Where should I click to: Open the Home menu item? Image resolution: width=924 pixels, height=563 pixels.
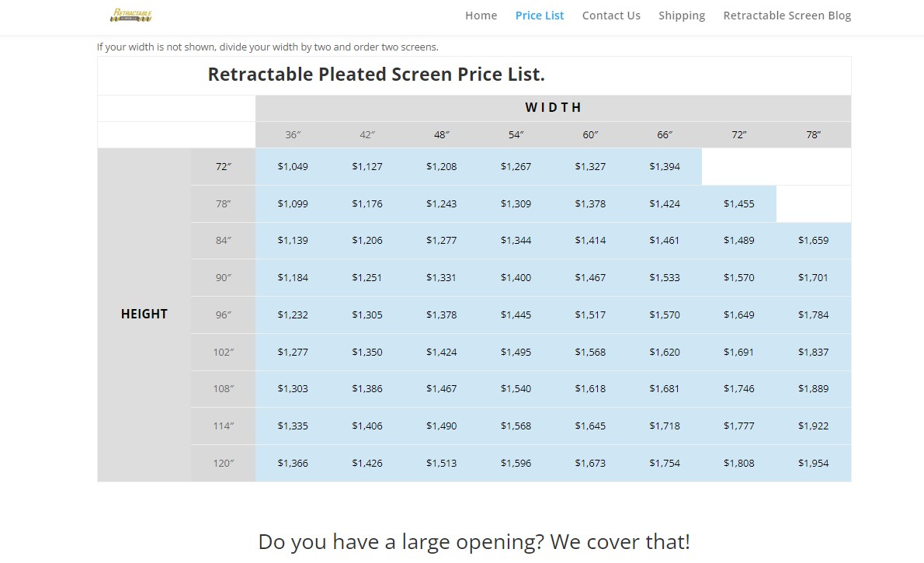pos(481,16)
